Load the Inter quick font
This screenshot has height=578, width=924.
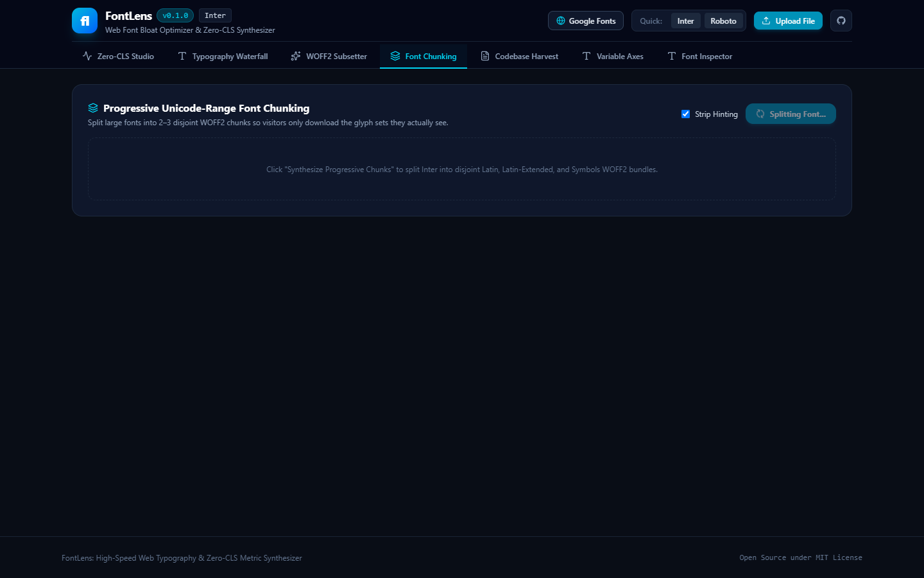(x=685, y=21)
